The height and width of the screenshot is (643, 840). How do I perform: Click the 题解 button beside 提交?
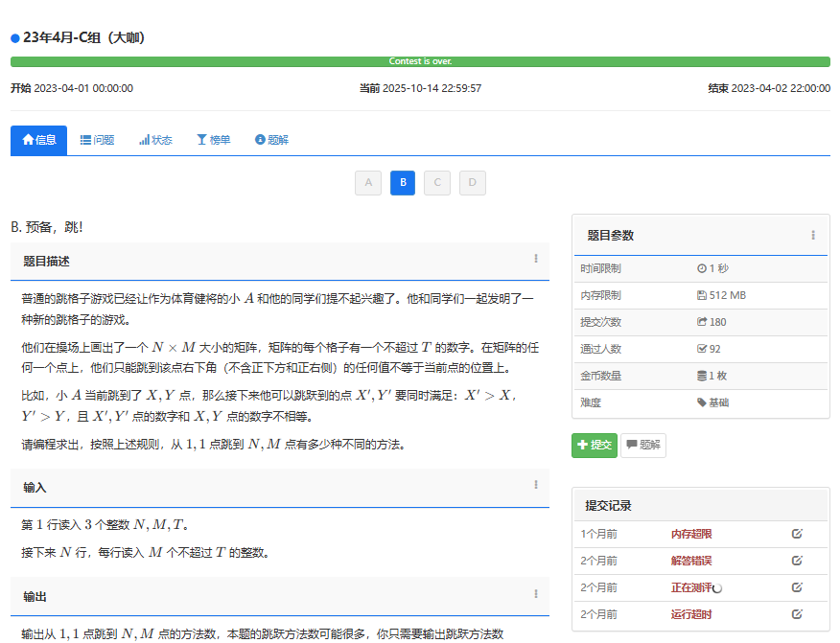point(643,445)
